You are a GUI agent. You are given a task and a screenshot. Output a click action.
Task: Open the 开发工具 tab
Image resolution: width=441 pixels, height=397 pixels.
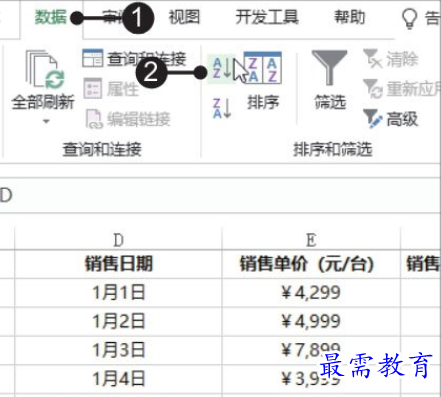pos(267,17)
